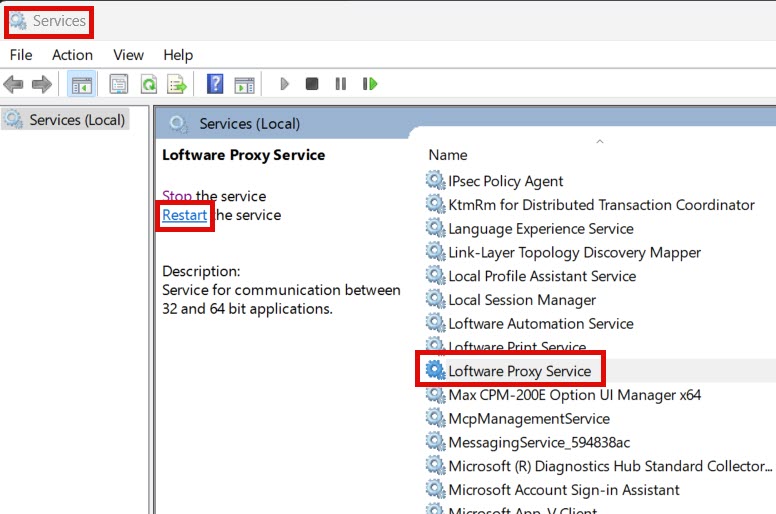The height and width of the screenshot is (514, 776).
Task: Click gear icon beside Max CPM-200E Option
Action: click(x=436, y=394)
